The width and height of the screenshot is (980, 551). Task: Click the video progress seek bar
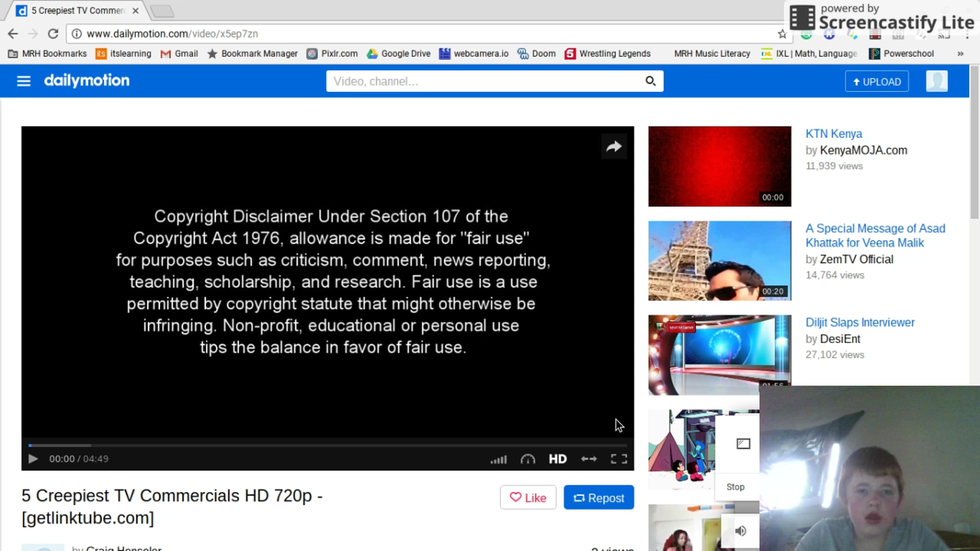point(327,445)
